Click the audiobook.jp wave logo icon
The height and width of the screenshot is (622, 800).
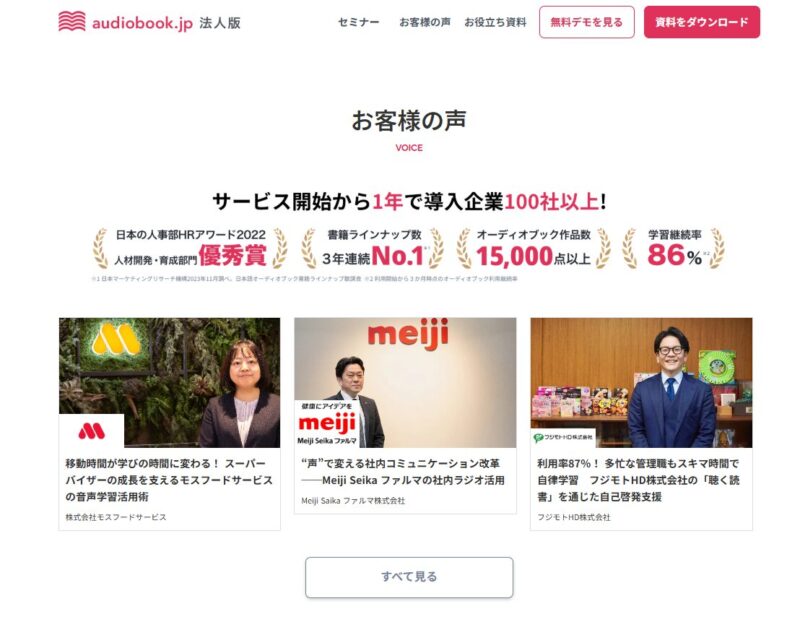[x=72, y=21]
